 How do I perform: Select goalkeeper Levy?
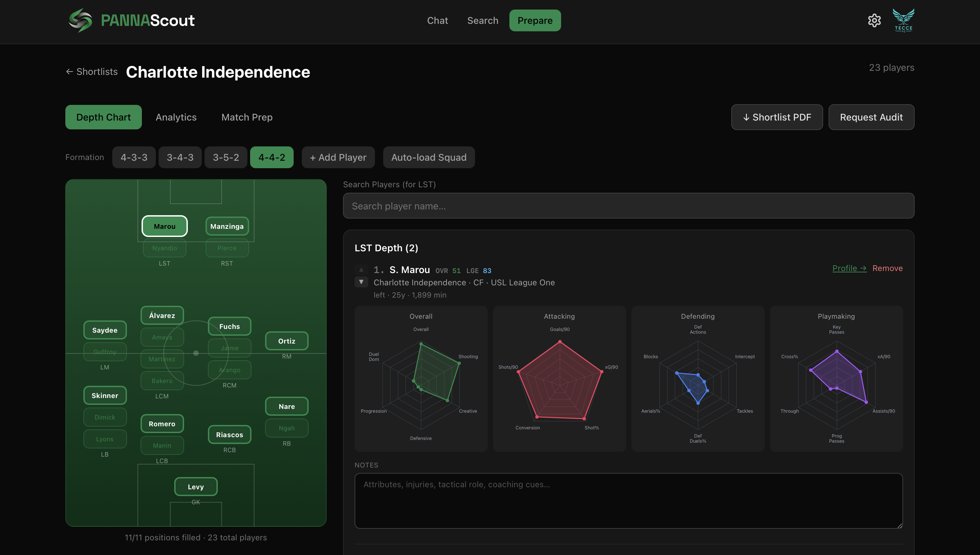tap(196, 487)
